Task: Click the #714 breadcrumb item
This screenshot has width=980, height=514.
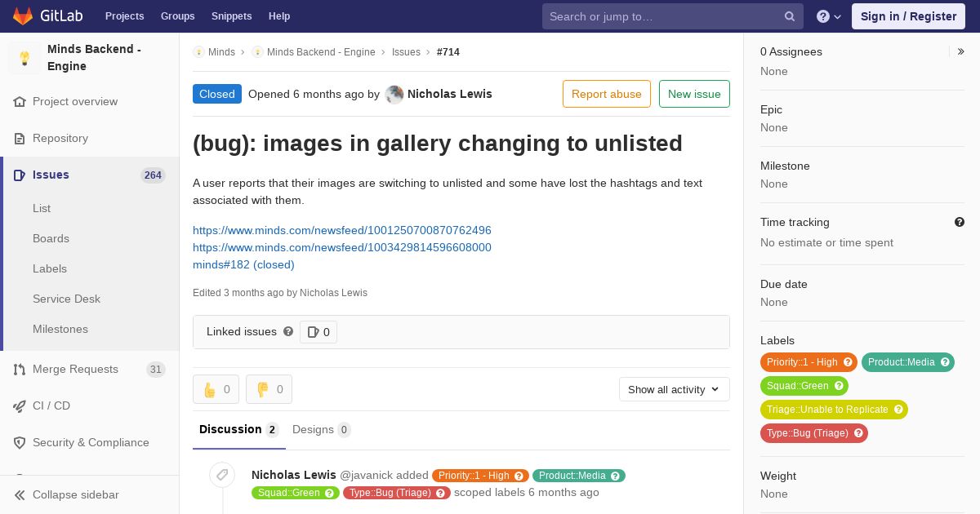Action: (x=448, y=52)
